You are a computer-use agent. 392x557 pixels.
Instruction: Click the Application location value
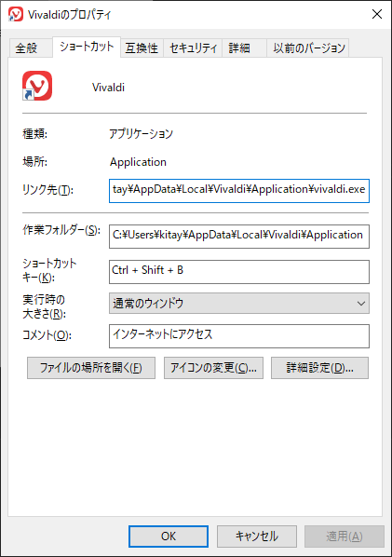(138, 162)
